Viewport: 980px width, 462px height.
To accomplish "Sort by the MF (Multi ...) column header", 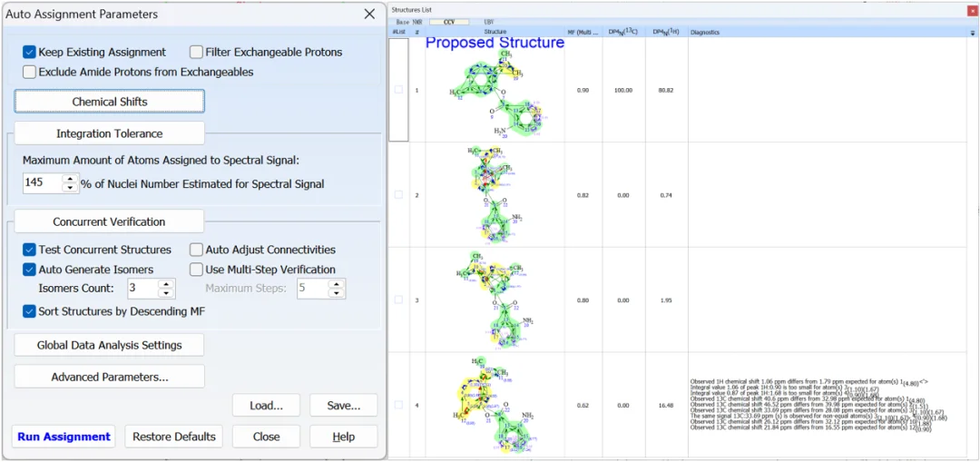I will pos(583,32).
